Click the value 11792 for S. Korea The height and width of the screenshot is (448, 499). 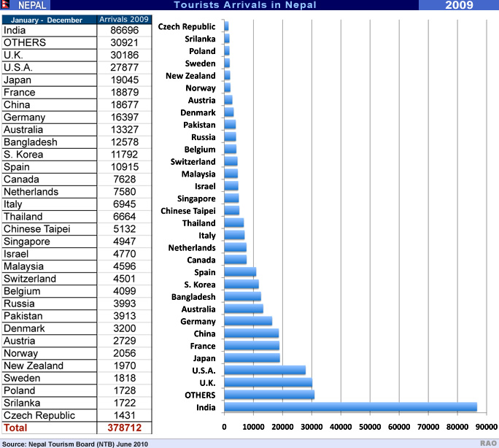pyautogui.click(x=125, y=154)
